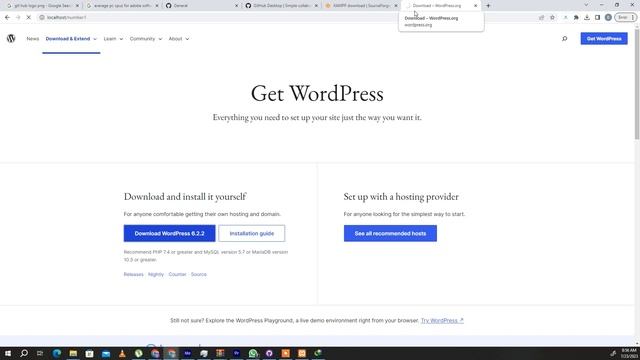The image size is (640, 360).
Task: Launch Microsoft Edge from the taskbar
Action: tap(57, 353)
